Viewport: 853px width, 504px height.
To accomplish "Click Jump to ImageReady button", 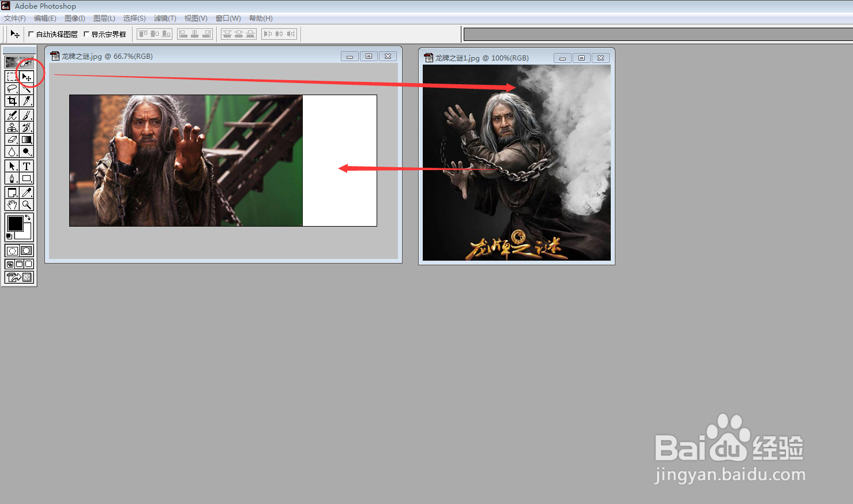I will pyautogui.click(x=20, y=277).
